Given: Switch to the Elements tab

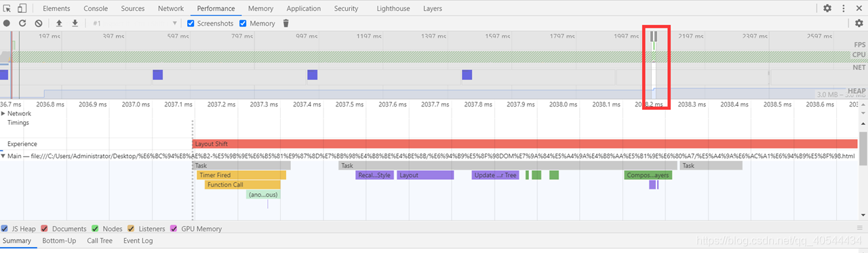Looking at the screenshot, I should (56, 8).
